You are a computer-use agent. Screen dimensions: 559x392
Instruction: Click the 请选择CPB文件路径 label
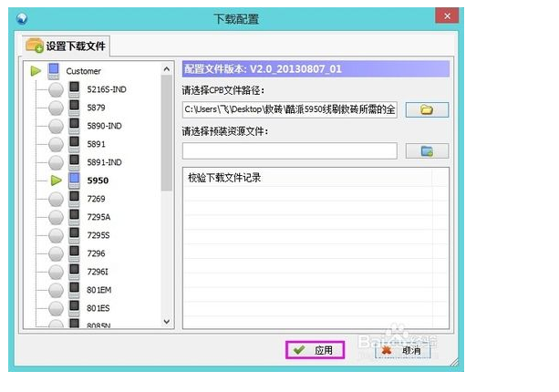[x=223, y=90]
